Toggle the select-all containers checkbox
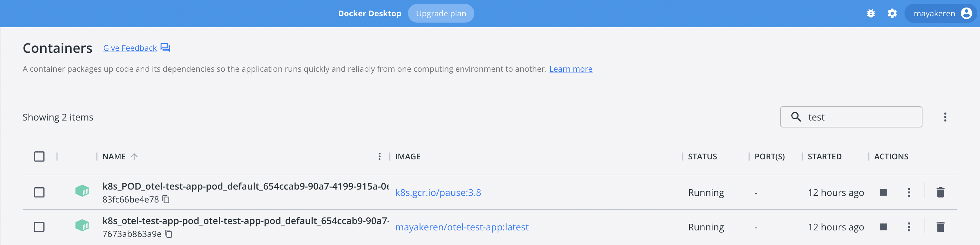 (x=39, y=156)
